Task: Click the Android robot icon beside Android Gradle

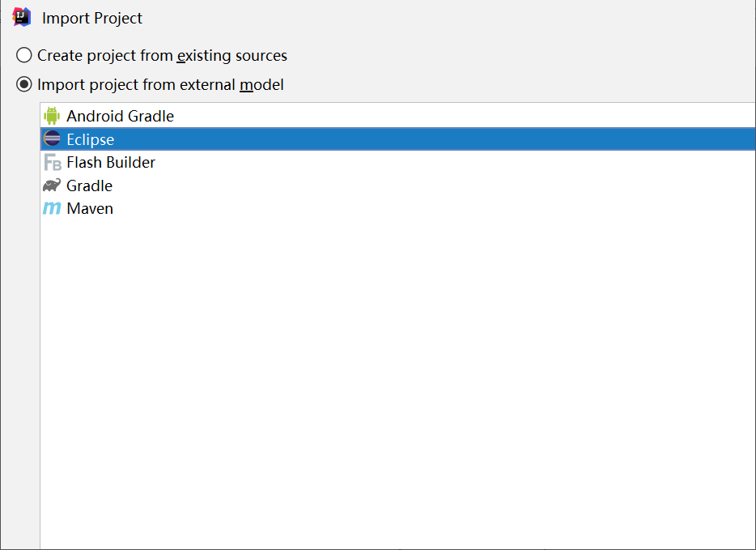Action: coord(52,116)
